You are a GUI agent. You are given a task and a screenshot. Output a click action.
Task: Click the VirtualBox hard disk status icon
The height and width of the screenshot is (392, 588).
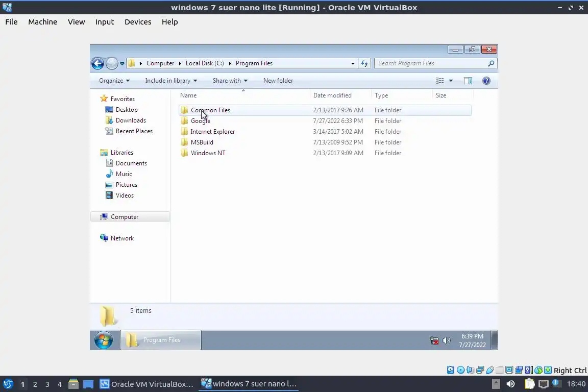(x=450, y=370)
